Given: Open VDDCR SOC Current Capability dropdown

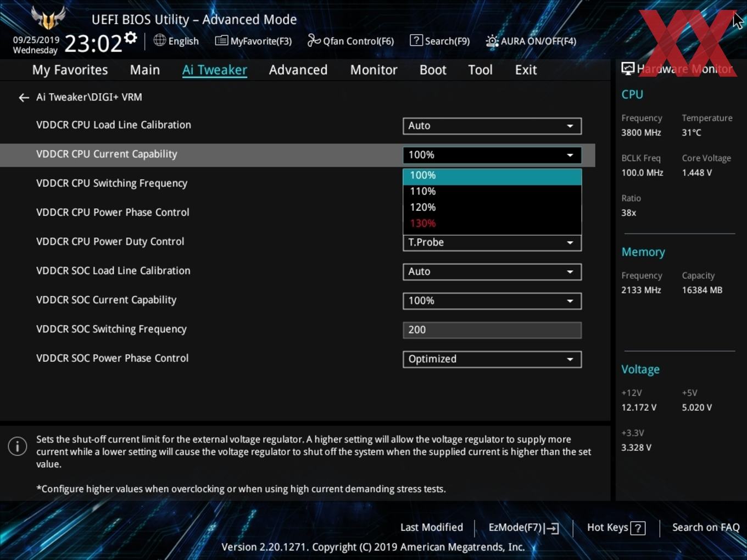Looking at the screenshot, I should pos(492,301).
